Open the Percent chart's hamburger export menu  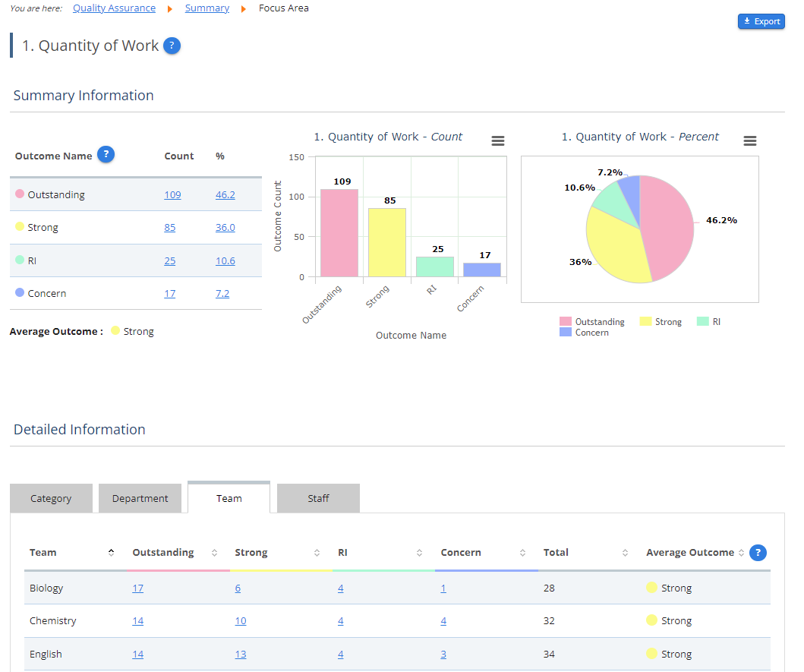[x=750, y=140]
